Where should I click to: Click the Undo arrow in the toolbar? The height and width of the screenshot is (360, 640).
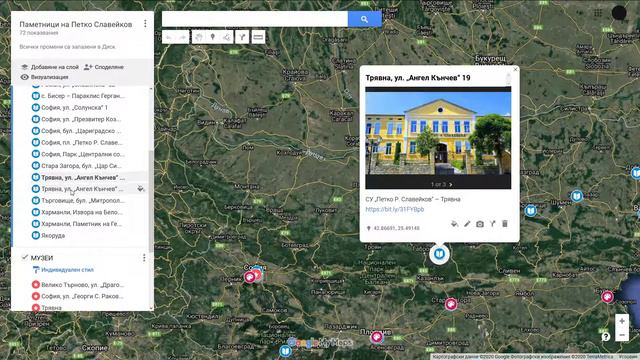coord(169,37)
